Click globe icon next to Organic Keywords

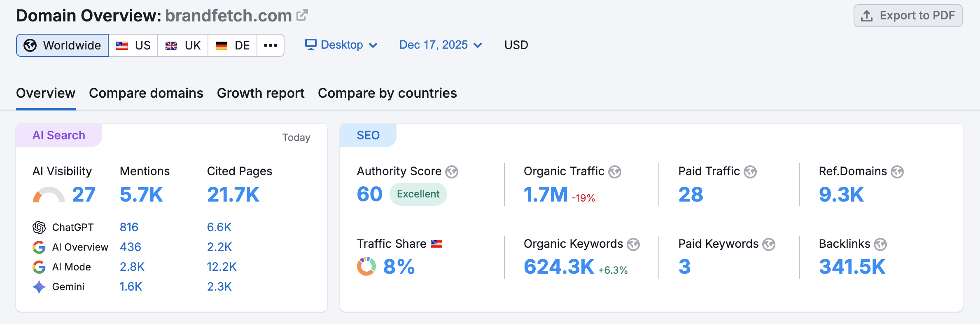coord(633,244)
